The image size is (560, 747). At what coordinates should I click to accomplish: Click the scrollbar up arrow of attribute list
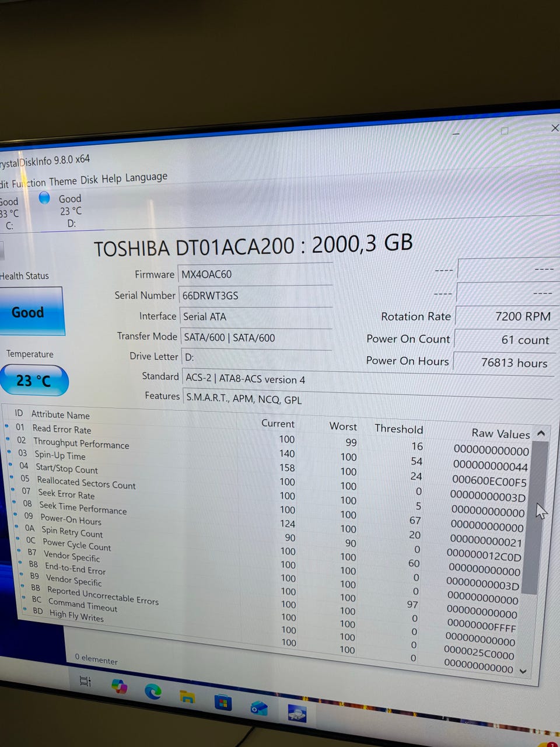541,433
